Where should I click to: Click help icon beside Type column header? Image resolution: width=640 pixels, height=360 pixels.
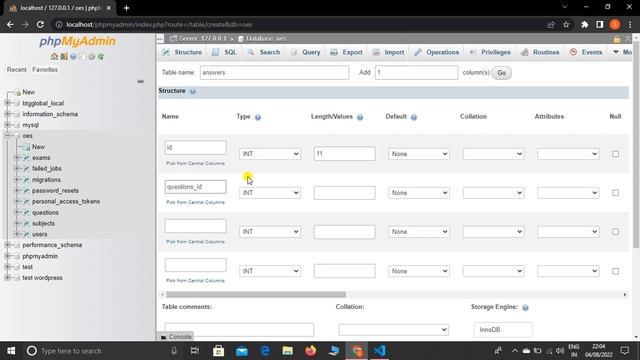(x=258, y=118)
